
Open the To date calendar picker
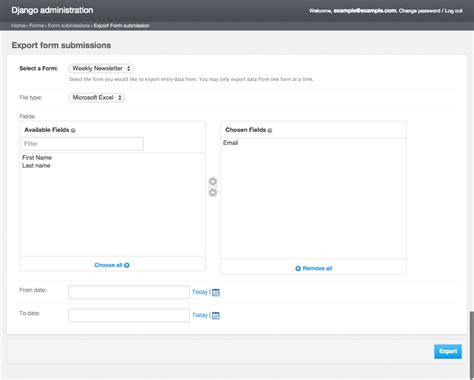tap(216, 315)
